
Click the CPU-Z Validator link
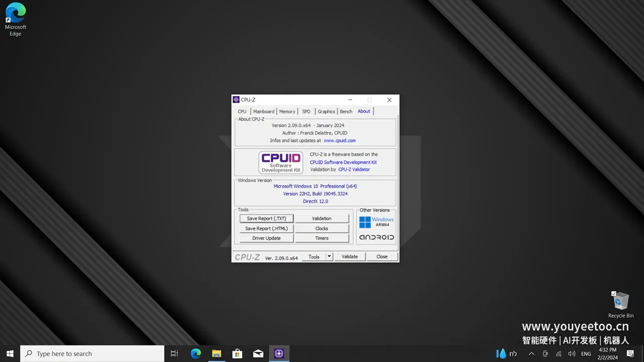[354, 169]
